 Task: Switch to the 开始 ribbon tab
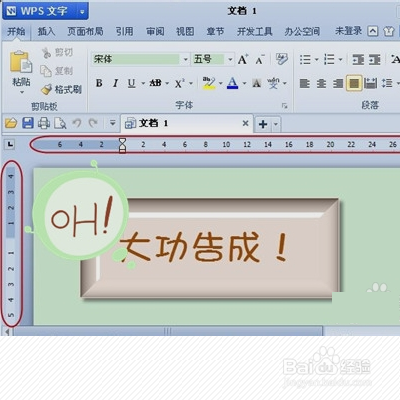point(16,32)
